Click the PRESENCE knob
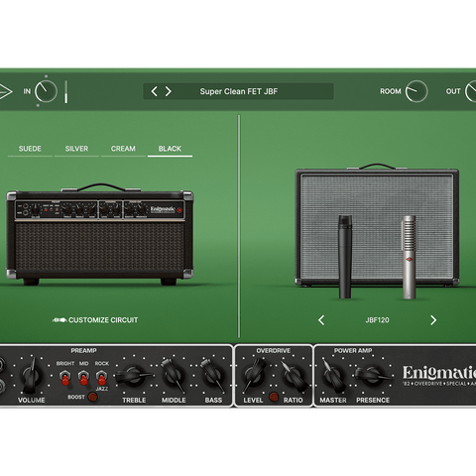The width and height of the screenshot is (476, 476). [x=373, y=376]
